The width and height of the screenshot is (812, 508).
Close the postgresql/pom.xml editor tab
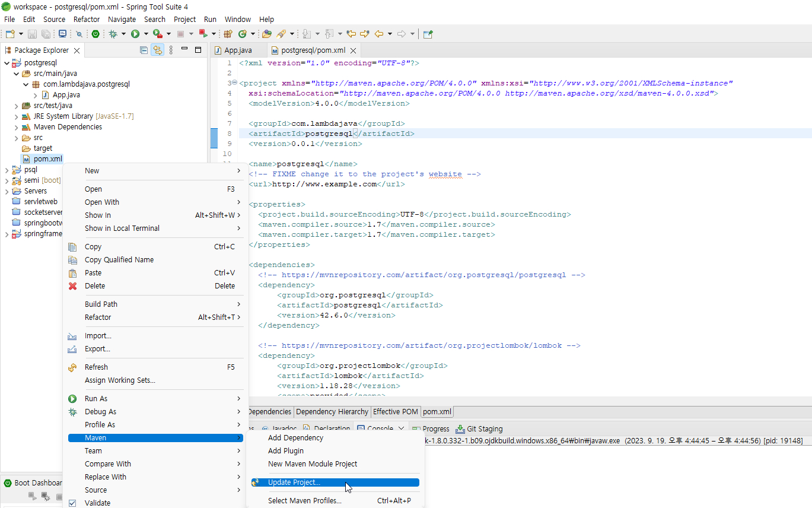coord(353,50)
